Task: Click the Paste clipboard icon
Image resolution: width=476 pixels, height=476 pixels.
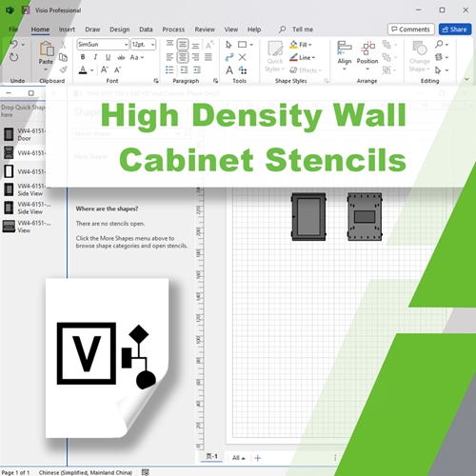Action: [x=47, y=49]
